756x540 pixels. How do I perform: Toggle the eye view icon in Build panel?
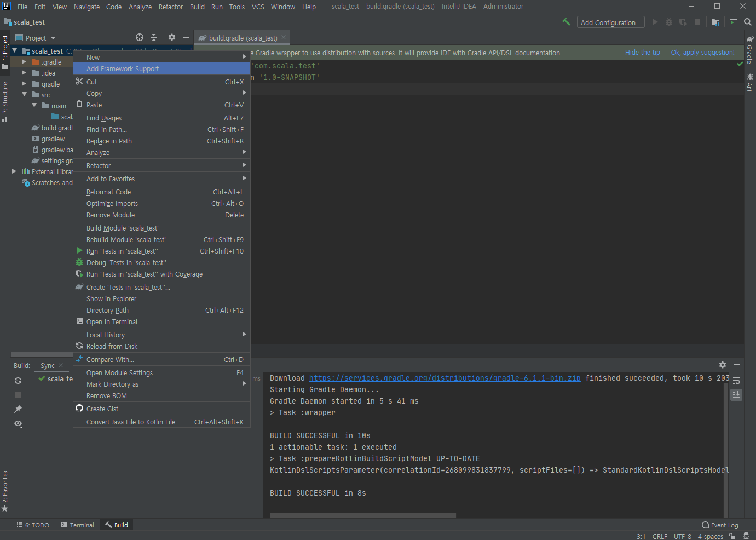click(18, 424)
